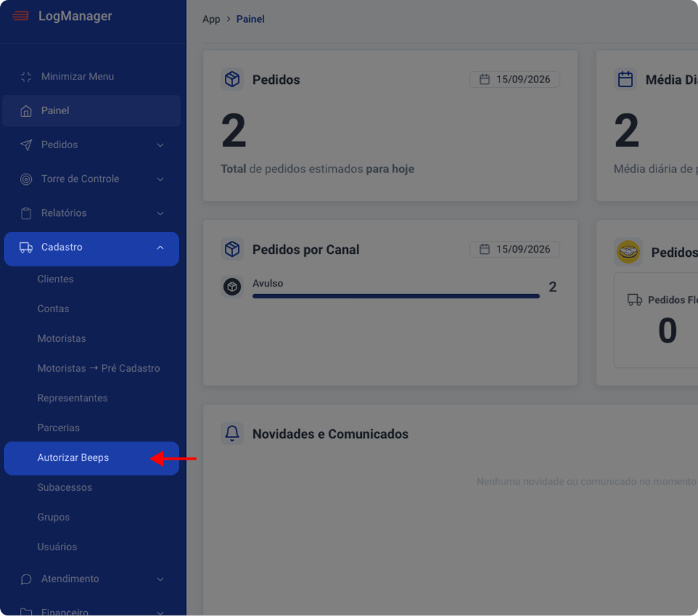Image resolution: width=698 pixels, height=616 pixels.
Task: Expand the Torre de Controle chevron
Action: click(160, 179)
